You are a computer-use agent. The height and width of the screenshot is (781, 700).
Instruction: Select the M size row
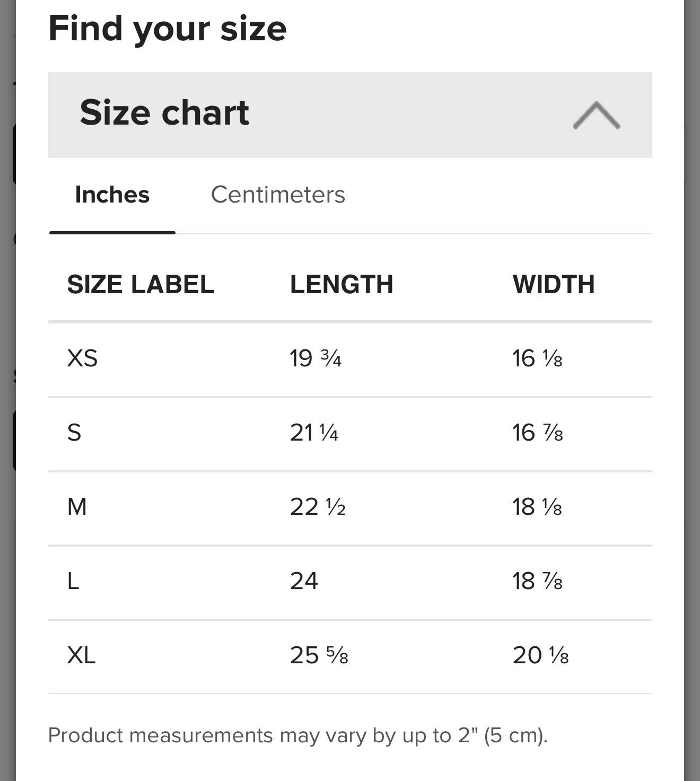[350, 508]
